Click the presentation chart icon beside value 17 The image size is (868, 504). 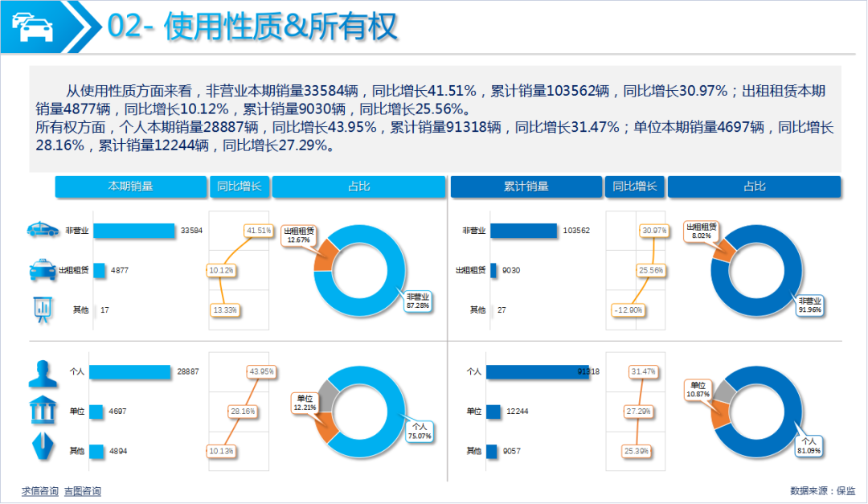[x=43, y=309]
